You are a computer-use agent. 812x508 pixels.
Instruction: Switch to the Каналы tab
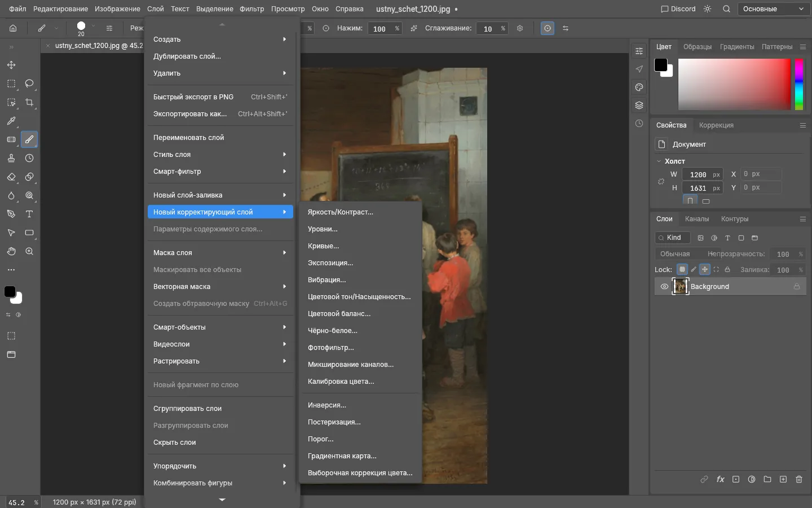(697, 219)
